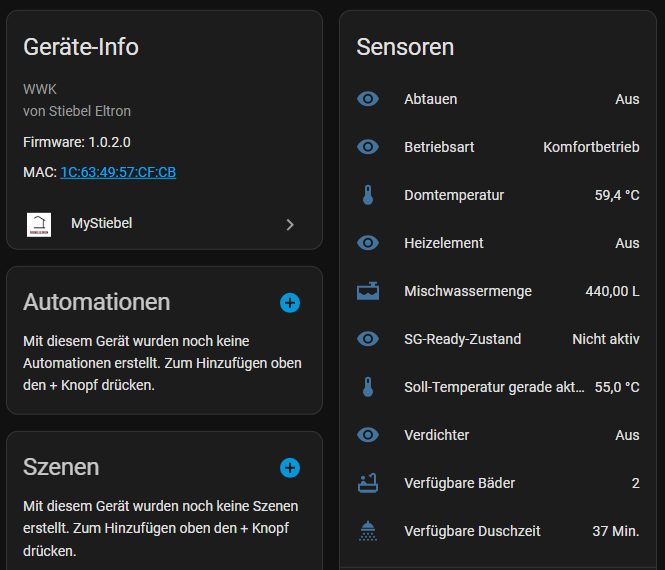Click the bathtub icon beside Verfügbare Bäder
The height and width of the screenshot is (570, 665).
pyautogui.click(x=368, y=483)
